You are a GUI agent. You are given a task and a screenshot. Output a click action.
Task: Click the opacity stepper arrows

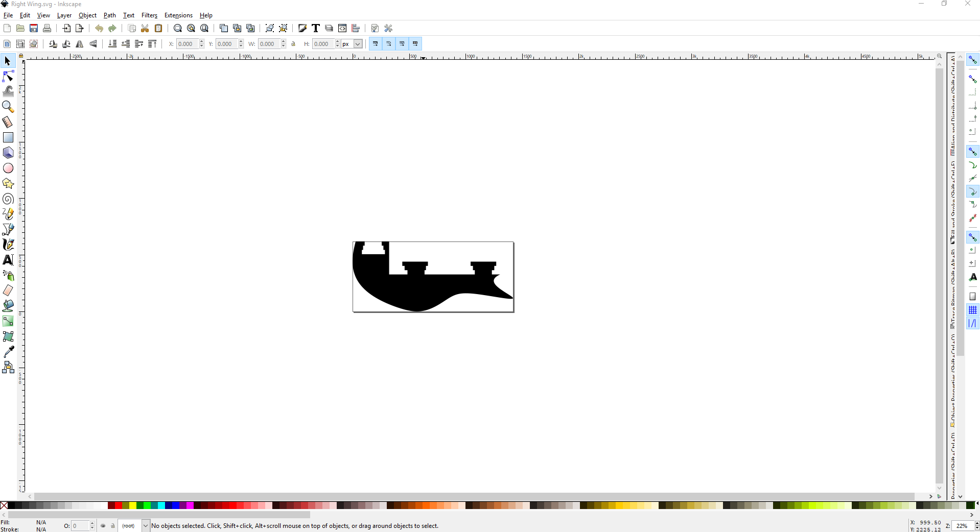[92, 525]
